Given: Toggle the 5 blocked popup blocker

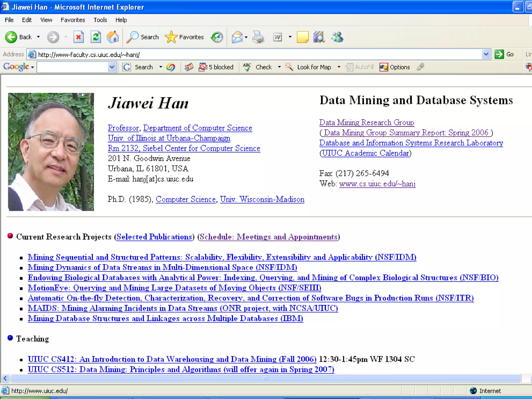Looking at the screenshot, I should (x=216, y=67).
